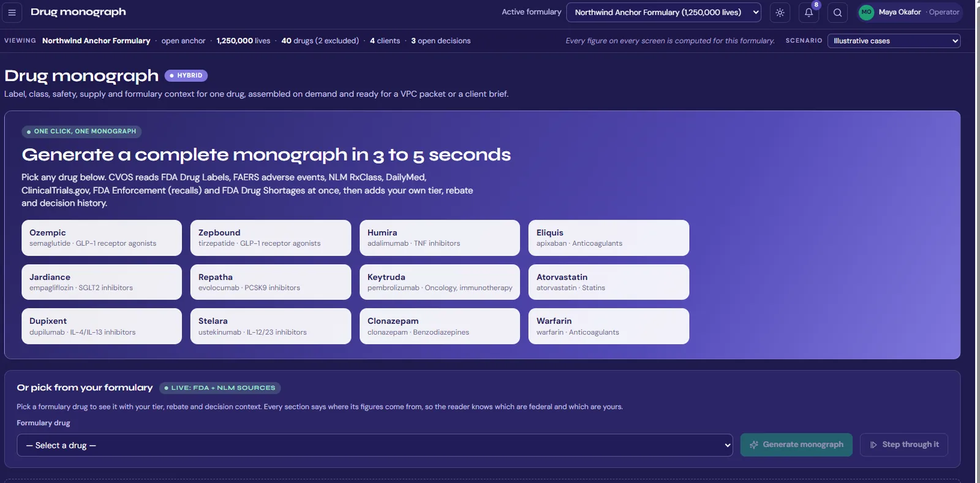Screen dimensions: 980x483
Task: Open the Scenario dropdown showing Illustrative cases
Action: click(894, 41)
